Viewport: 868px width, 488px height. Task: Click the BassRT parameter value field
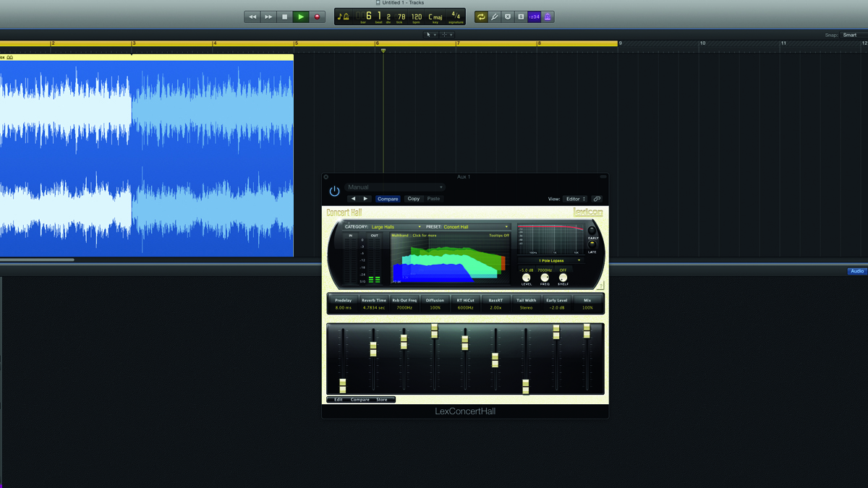495,308
